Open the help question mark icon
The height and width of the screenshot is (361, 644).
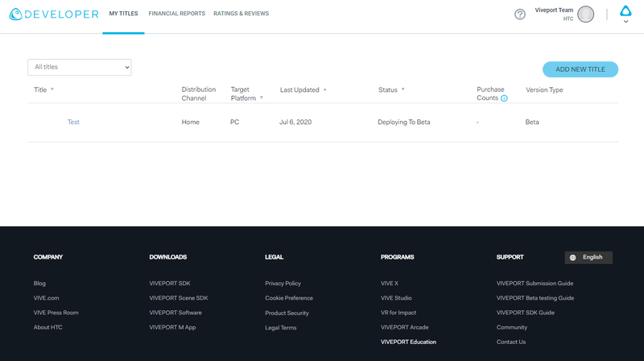520,15
